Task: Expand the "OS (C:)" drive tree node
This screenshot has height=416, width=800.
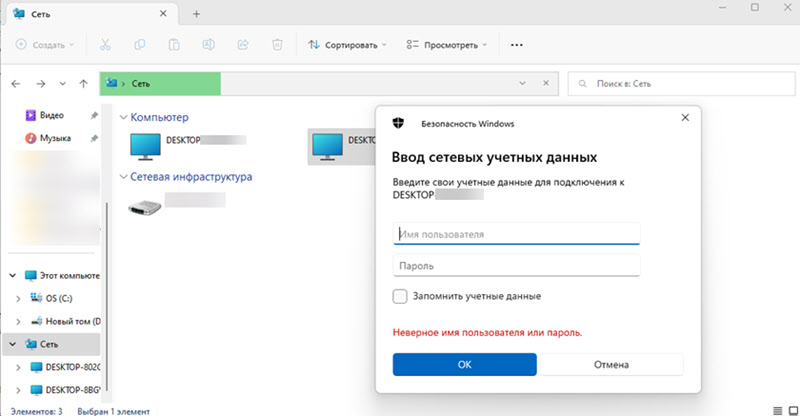Action: 17,298
